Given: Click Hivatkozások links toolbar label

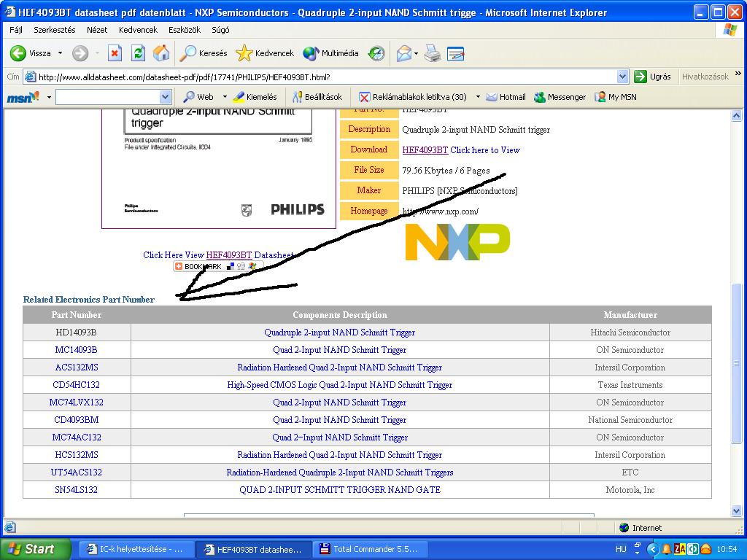Looking at the screenshot, I should pyautogui.click(x=705, y=77).
